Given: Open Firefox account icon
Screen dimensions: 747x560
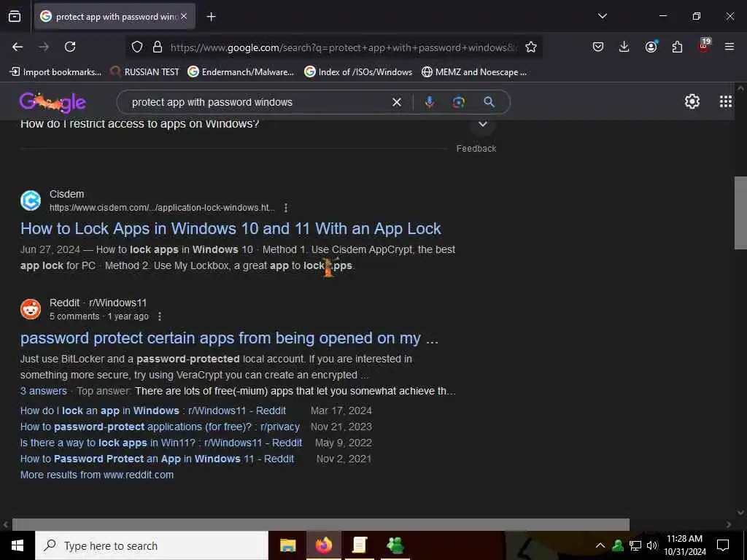Looking at the screenshot, I should tap(651, 47).
